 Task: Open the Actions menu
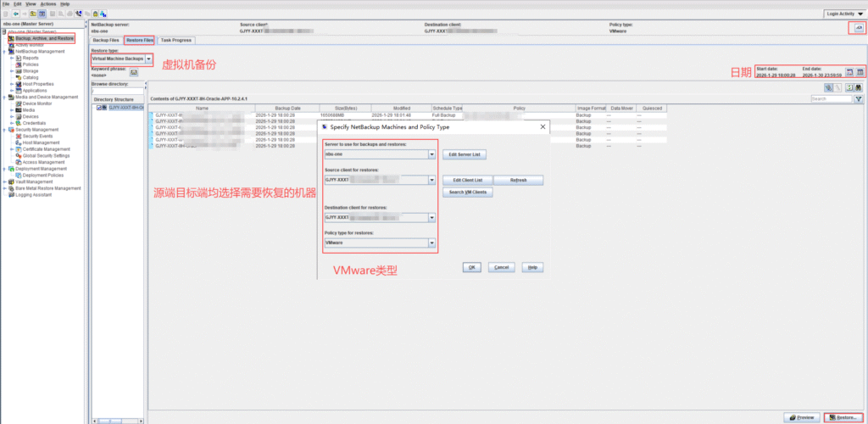tap(48, 4)
